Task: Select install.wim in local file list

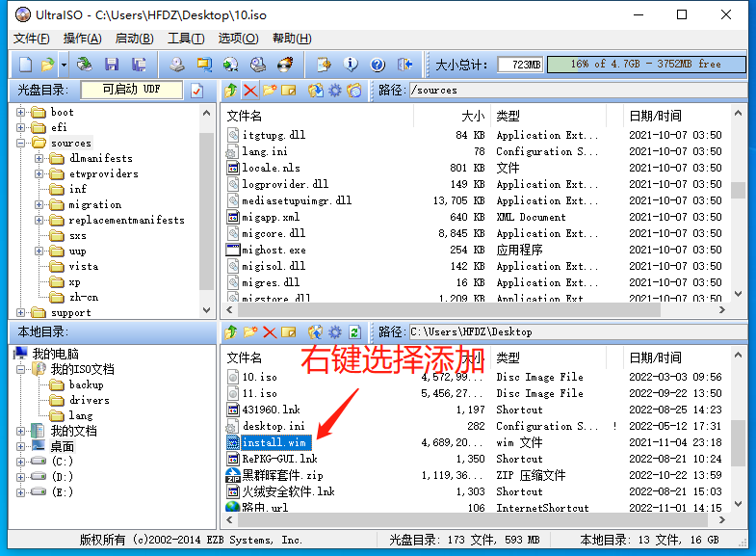Action: (274, 442)
